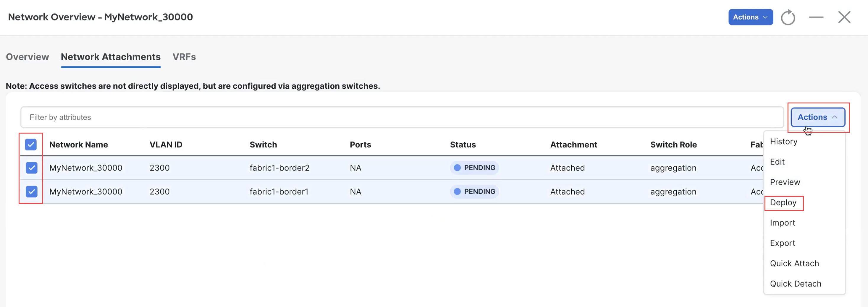Open the VRFs tab

[184, 57]
